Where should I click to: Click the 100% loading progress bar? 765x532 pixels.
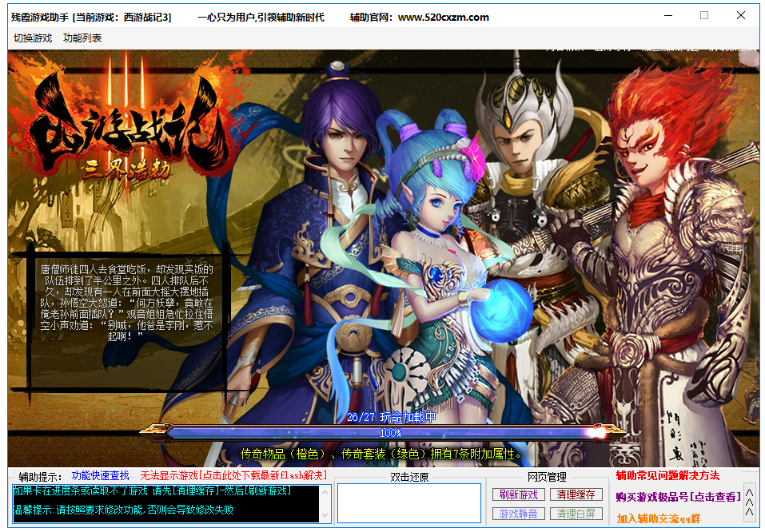pyautogui.click(x=383, y=432)
